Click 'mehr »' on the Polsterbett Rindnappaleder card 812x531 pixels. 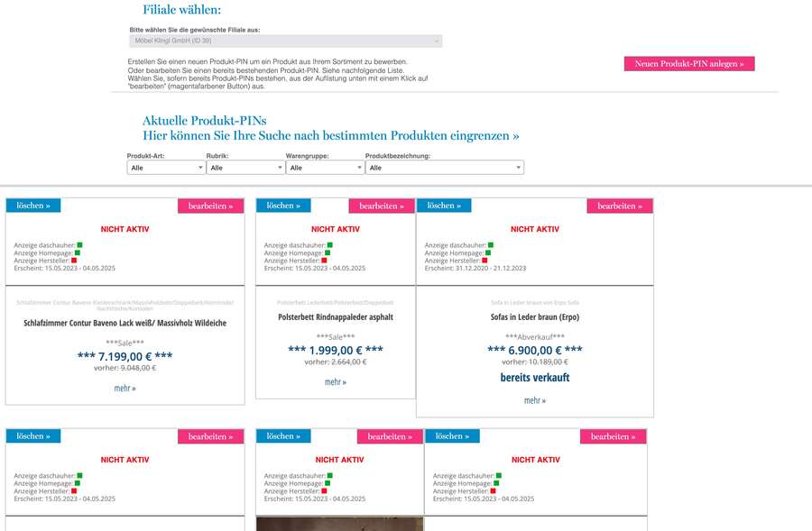point(336,382)
